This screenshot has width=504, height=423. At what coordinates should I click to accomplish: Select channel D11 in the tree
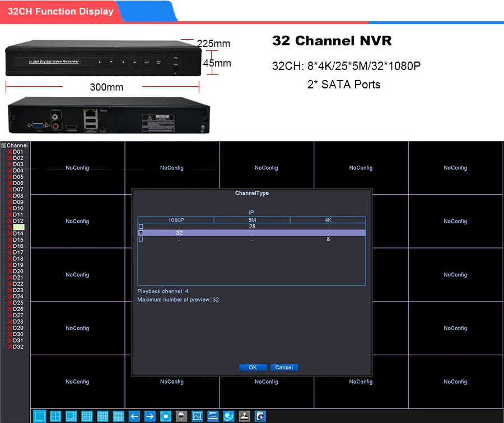[18, 214]
